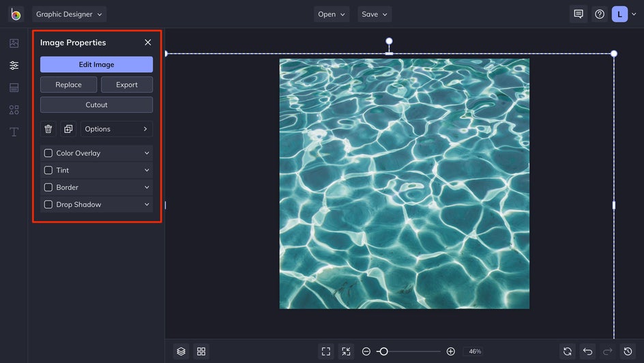This screenshot has height=363, width=644.
Task: Enable the Border checkbox
Action: (48, 187)
